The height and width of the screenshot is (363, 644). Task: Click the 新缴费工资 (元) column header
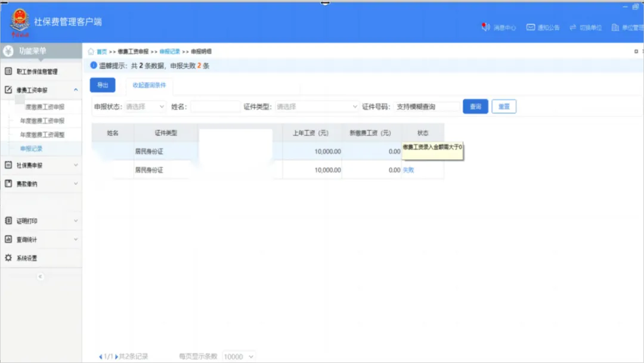[x=370, y=133]
